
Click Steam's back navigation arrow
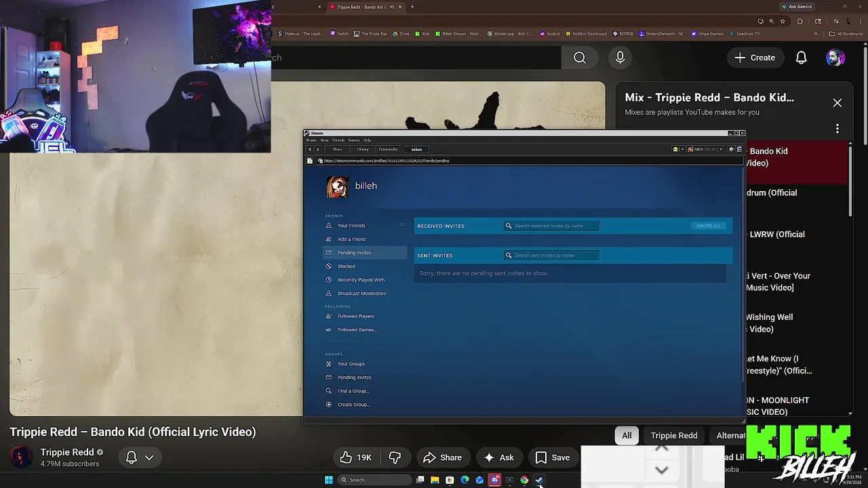click(310, 149)
